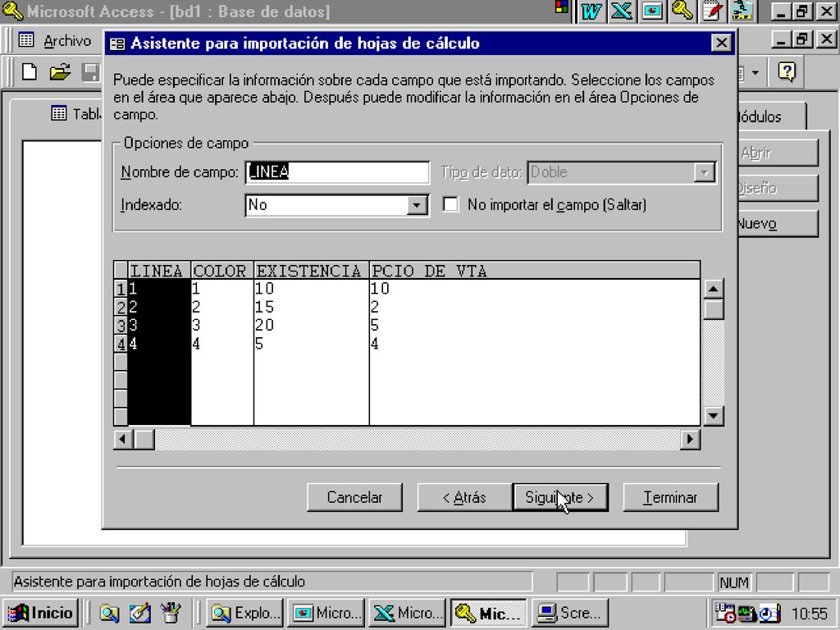The image size is (840, 630).
Task: Select row 4 header in preview grid
Action: (x=121, y=344)
